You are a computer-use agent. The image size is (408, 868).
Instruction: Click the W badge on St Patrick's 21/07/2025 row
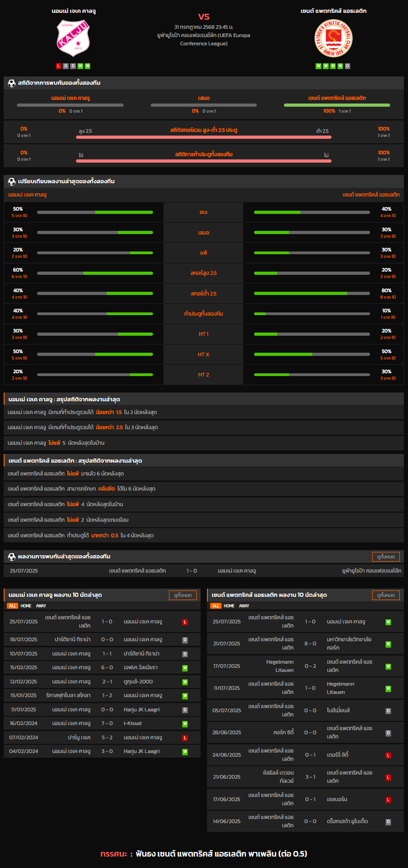click(388, 644)
